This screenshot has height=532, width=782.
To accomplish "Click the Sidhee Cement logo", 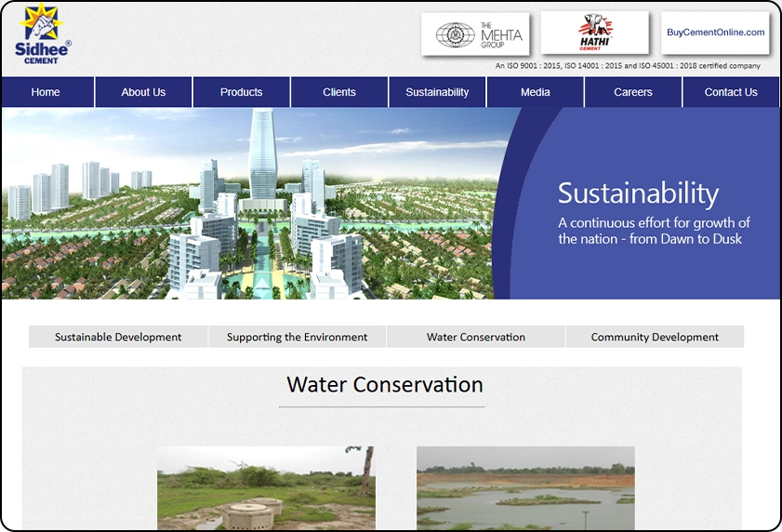I will point(43,34).
